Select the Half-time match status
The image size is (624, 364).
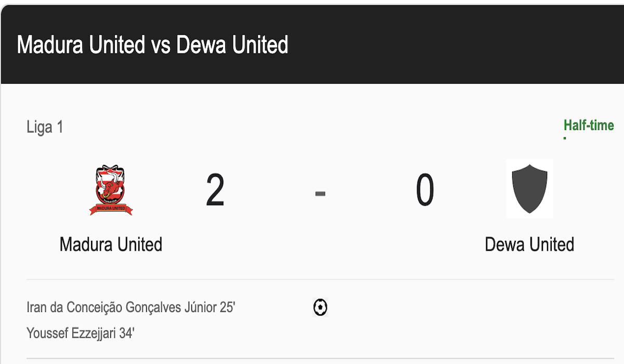point(589,125)
